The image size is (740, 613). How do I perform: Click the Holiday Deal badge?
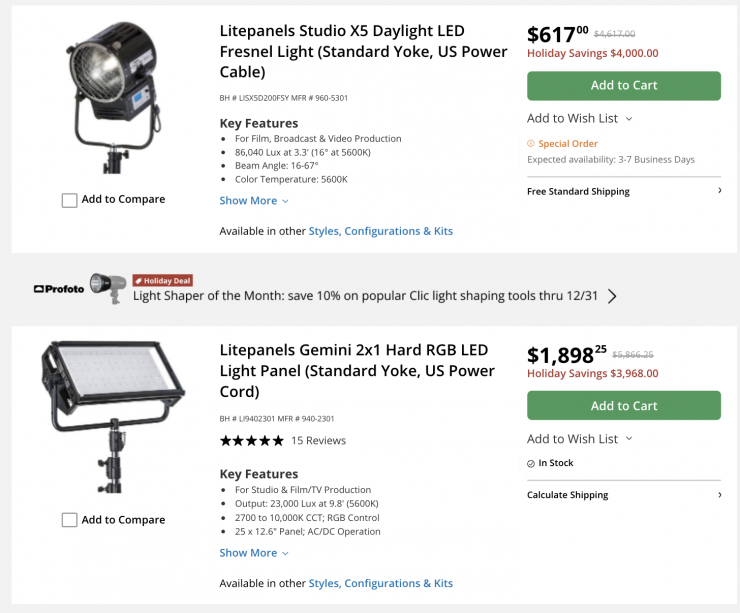click(162, 281)
